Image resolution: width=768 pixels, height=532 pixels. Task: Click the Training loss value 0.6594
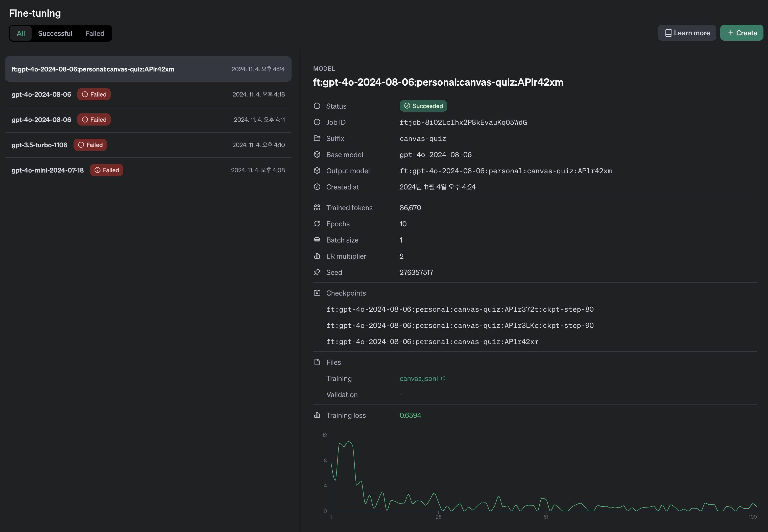410,415
